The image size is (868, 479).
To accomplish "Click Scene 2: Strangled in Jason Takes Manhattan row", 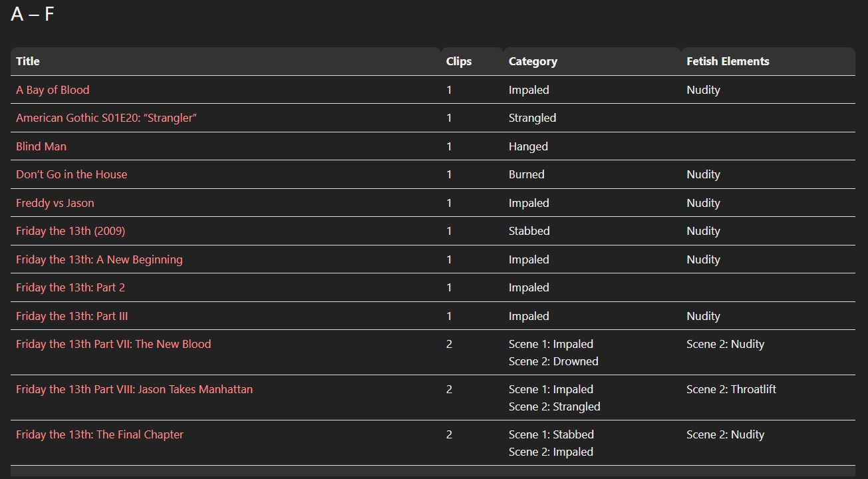I will pyautogui.click(x=554, y=406).
